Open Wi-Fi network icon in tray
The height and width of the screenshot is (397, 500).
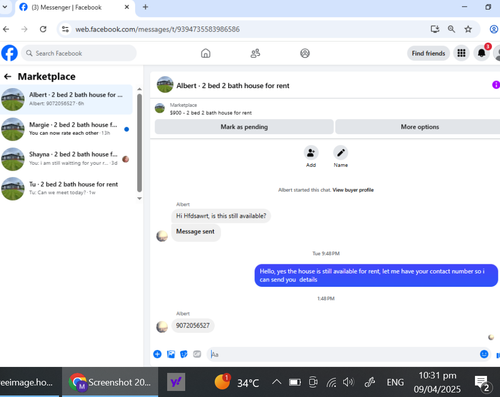tap(331, 382)
